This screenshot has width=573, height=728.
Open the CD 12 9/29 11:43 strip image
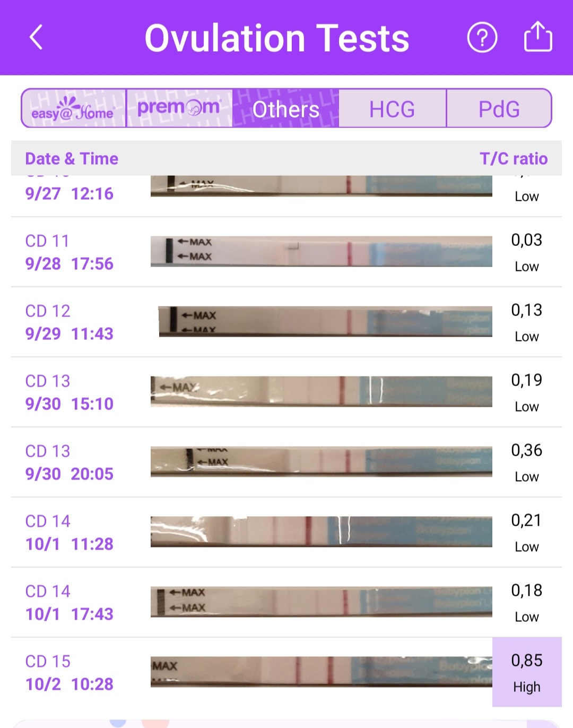coord(325,321)
